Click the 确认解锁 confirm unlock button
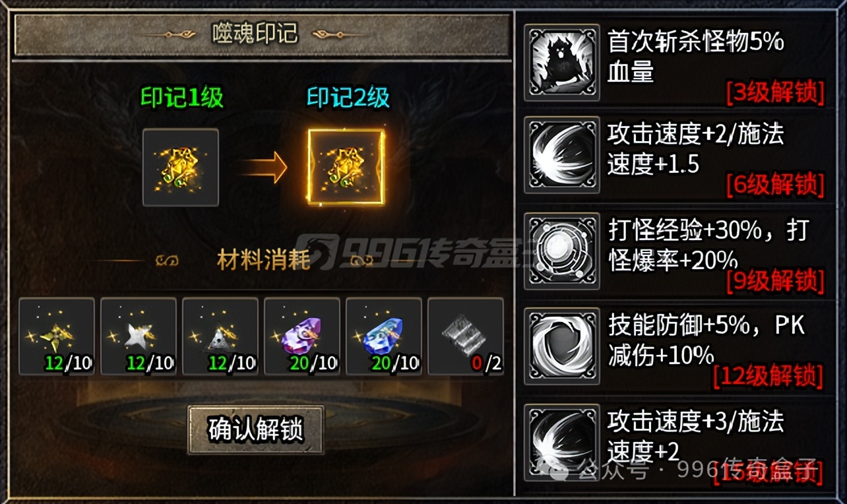The width and height of the screenshot is (847, 504). tap(256, 430)
